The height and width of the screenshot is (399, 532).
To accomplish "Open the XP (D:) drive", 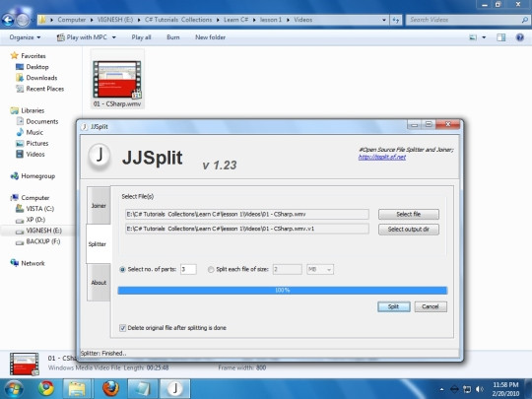I will 35,220.
